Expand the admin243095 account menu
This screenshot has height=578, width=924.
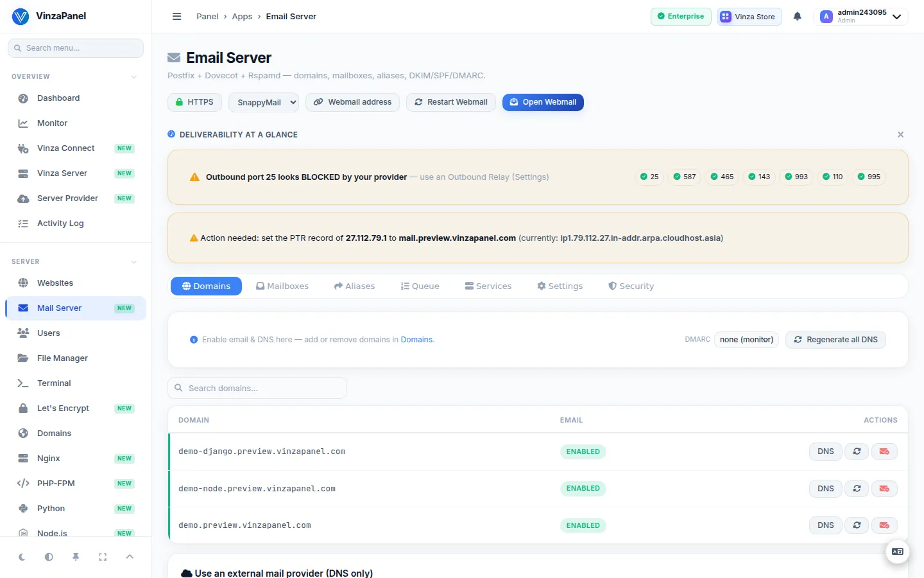[x=860, y=17]
